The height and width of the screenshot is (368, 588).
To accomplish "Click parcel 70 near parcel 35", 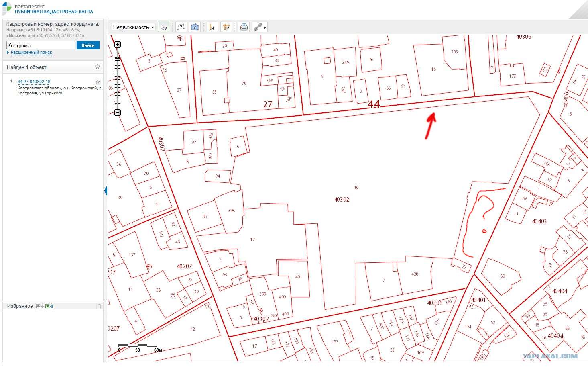I will [x=244, y=83].
